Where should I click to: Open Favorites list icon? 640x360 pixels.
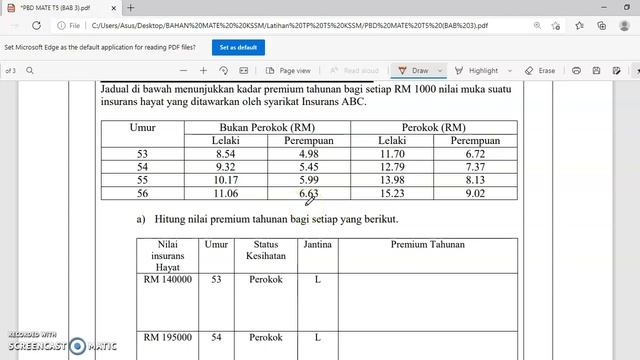[579, 26]
